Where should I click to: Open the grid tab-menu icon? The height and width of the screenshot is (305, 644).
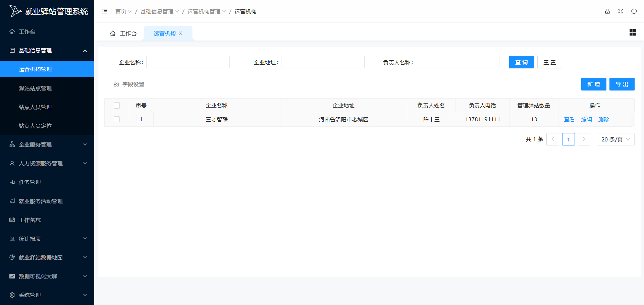pos(633,33)
